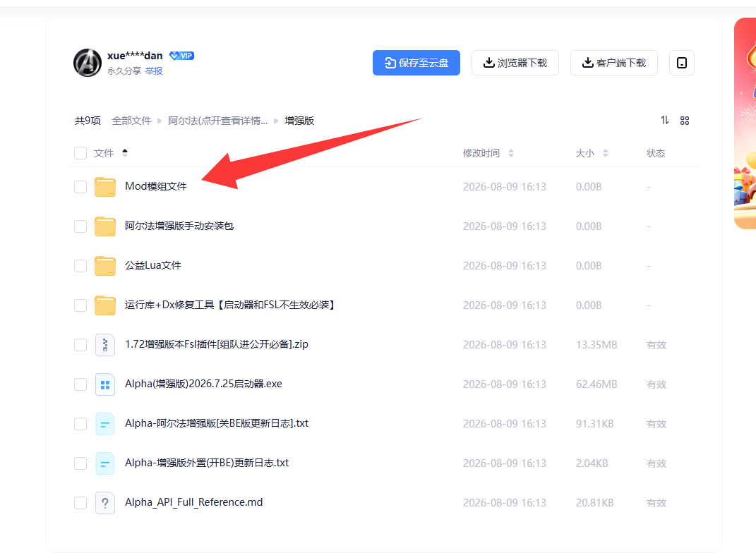Check the box for 公益Lua文件

click(80, 266)
